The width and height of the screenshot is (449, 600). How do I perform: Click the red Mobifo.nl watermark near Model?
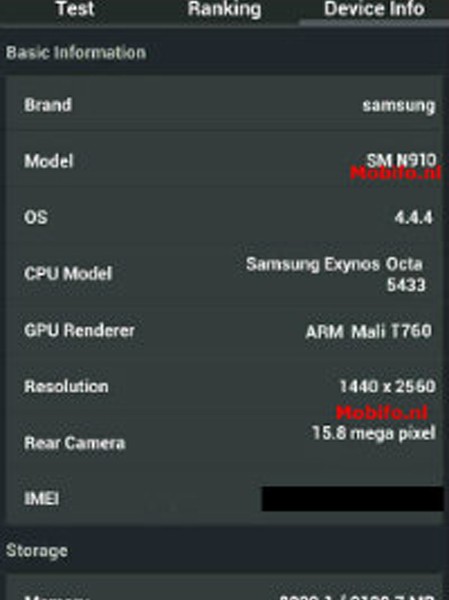pos(396,173)
